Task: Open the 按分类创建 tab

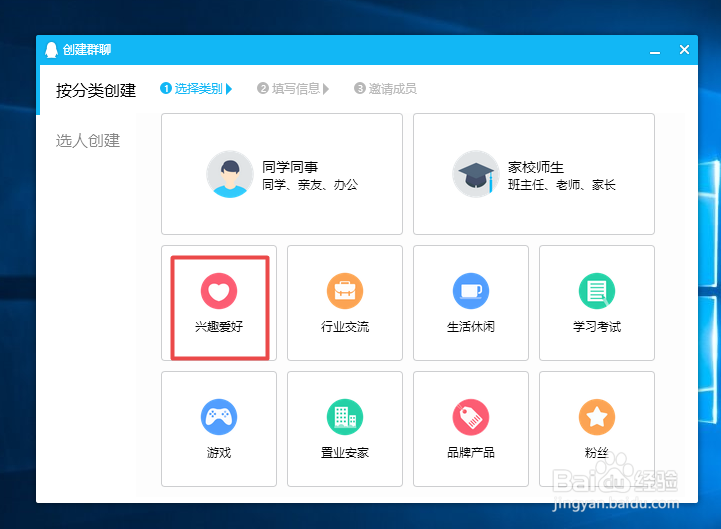Action: (96, 90)
